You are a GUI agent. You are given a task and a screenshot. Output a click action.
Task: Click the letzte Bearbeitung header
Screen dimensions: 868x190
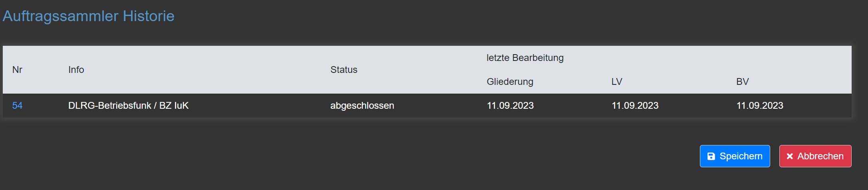(x=525, y=58)
